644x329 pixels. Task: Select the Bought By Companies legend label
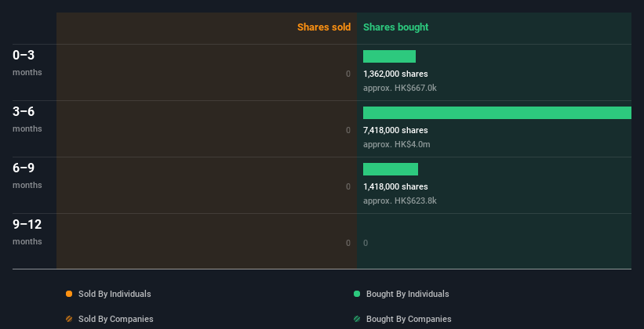[409, 319]
